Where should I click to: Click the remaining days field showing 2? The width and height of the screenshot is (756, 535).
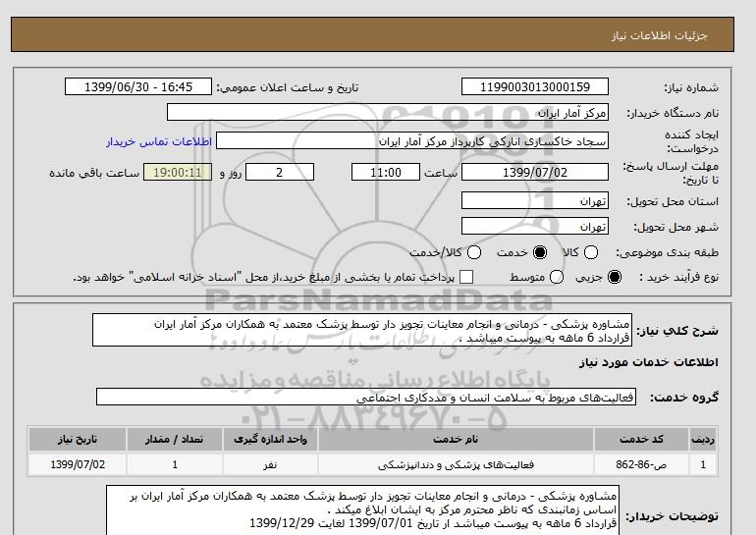pos(280,172)
